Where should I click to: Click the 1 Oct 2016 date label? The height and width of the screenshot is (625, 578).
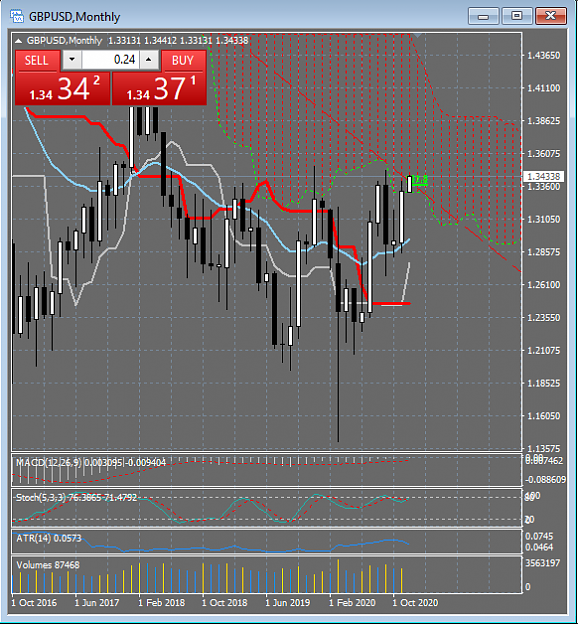[x=34, y=603]
